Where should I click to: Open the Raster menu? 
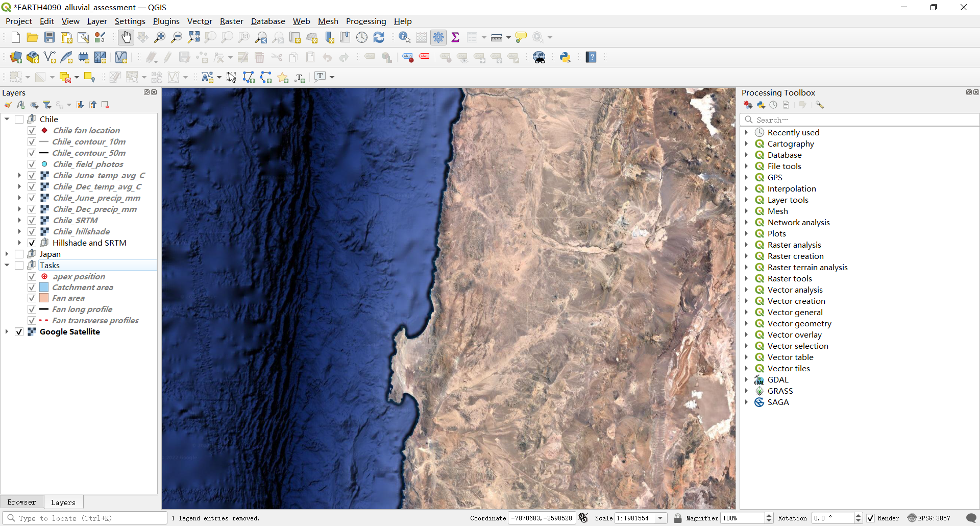[x=231, y=21]
